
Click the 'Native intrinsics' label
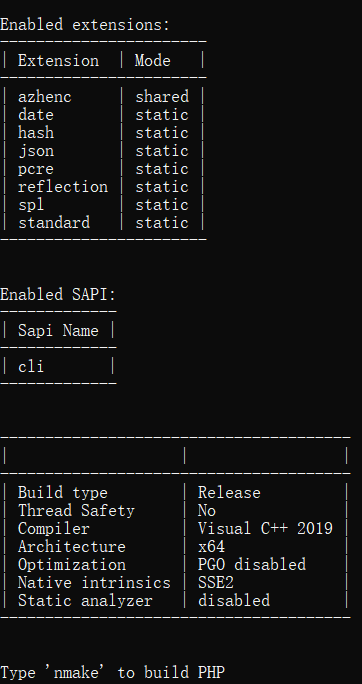[94, 583]
